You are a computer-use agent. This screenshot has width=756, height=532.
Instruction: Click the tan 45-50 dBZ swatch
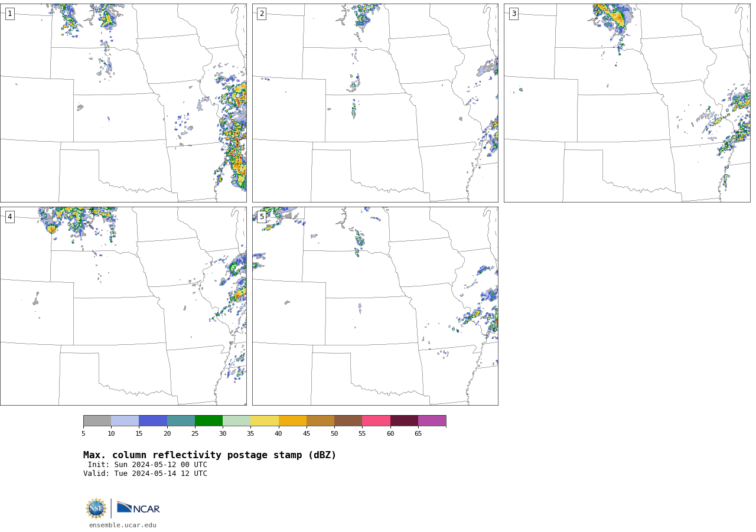(x=320, y=420)
